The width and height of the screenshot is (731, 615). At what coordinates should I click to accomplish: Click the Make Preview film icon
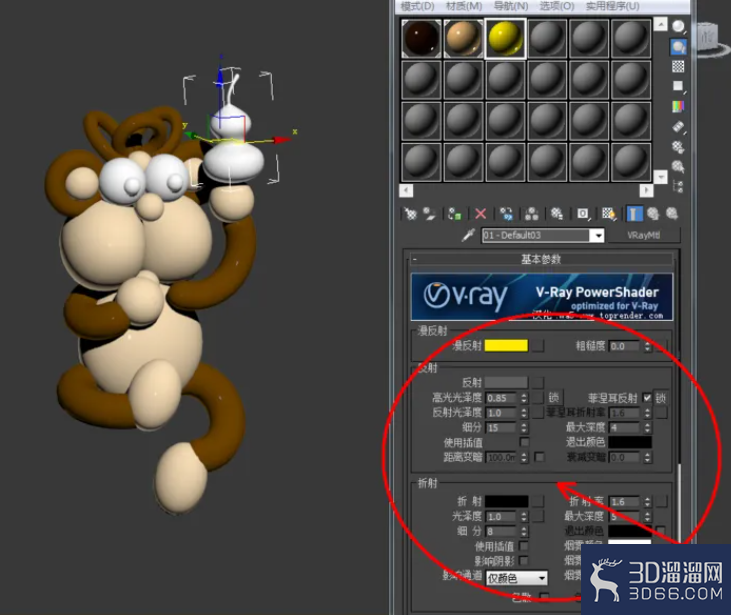(x=678, y=127)
